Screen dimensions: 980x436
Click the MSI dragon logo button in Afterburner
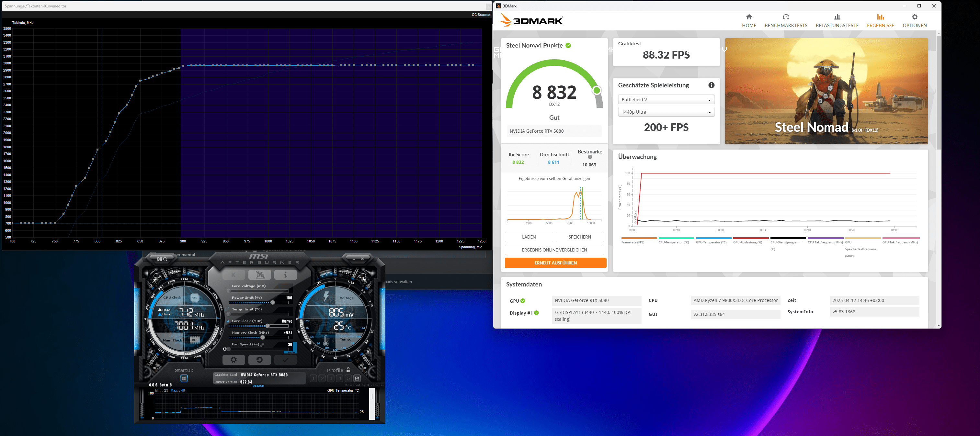pos(260,274)
